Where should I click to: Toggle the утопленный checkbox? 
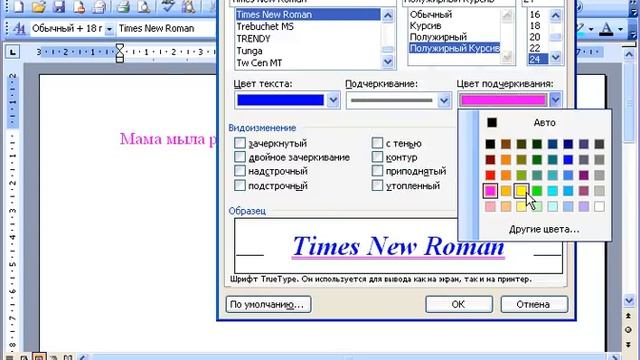point(378,186)
